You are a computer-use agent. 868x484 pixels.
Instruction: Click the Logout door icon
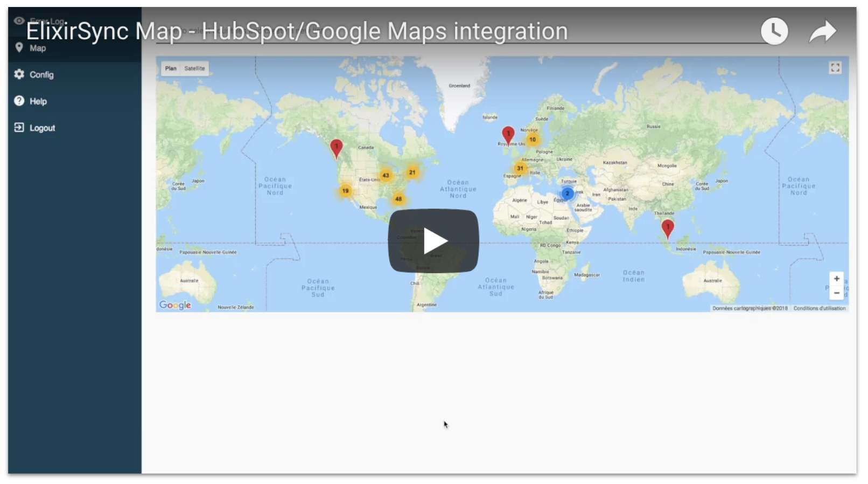(x=19, y=127)
